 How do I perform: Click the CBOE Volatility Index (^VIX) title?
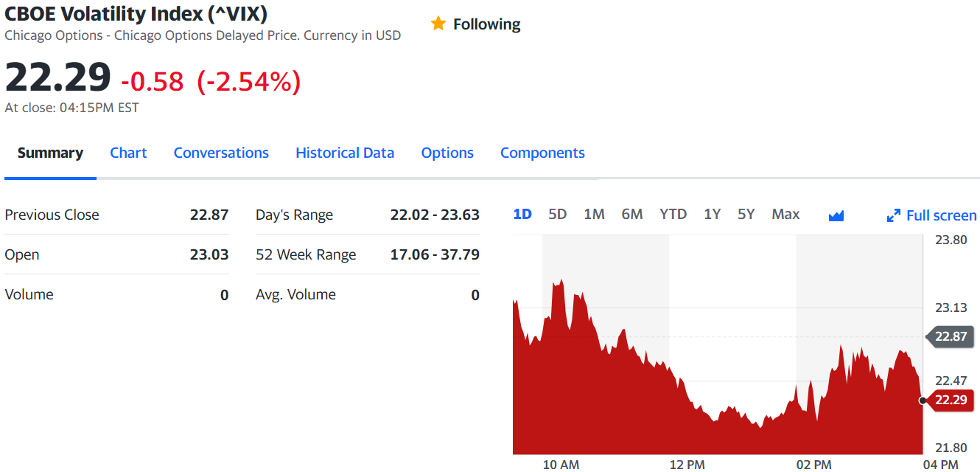(136, 13)
